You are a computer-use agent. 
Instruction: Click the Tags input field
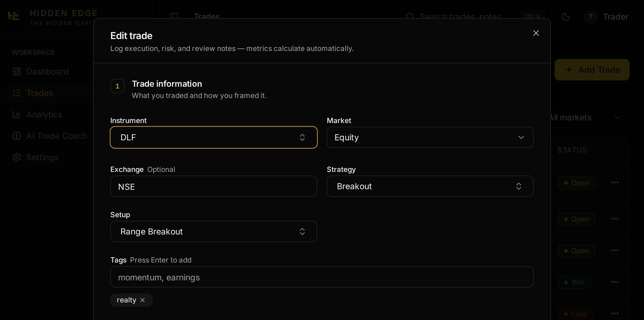click(x=322, y=277)
